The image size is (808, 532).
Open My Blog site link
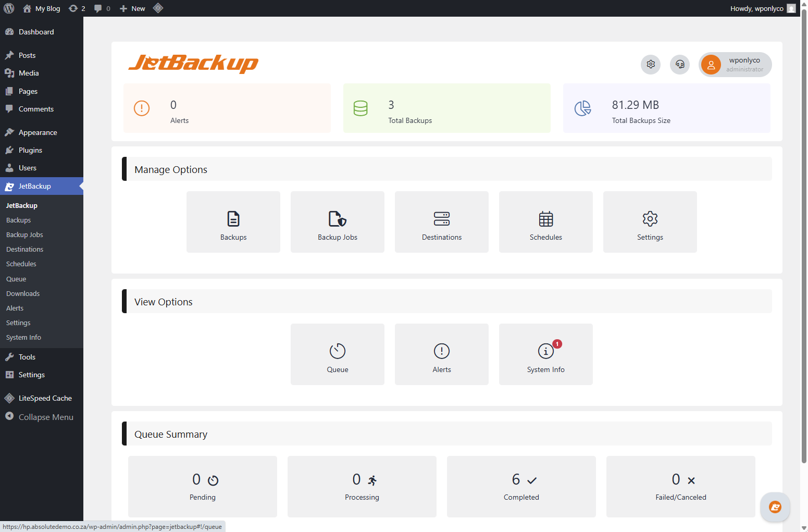(x=42, y=8)
